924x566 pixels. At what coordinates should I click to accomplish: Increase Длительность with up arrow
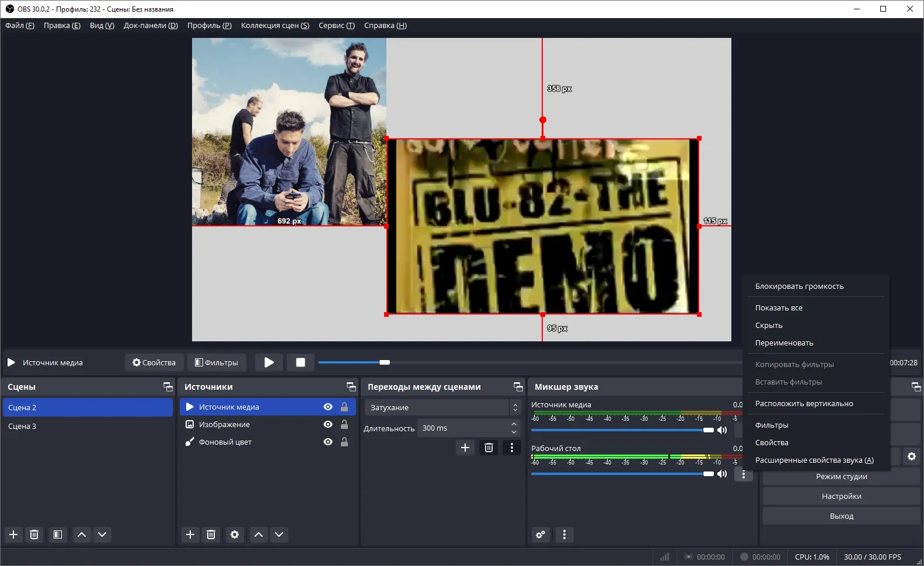514,424
